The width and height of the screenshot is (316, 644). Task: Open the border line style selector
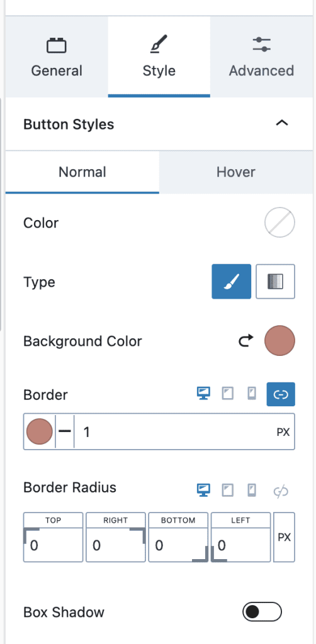point(64,431)
